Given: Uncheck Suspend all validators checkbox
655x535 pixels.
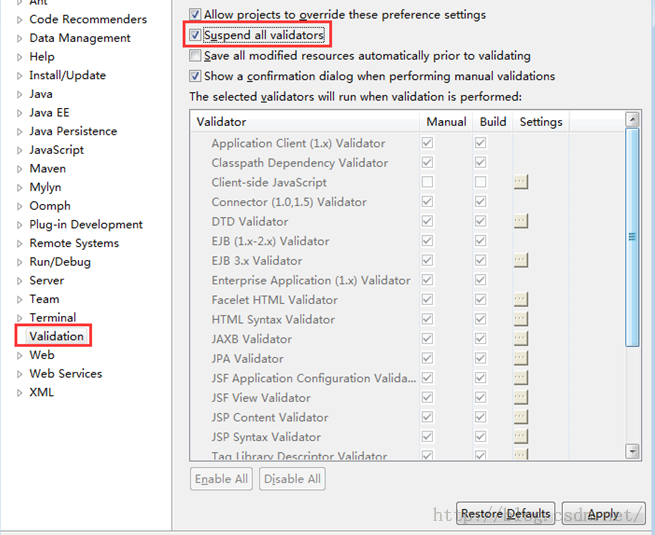Looking at the screenshot, I should coord(195,35).
